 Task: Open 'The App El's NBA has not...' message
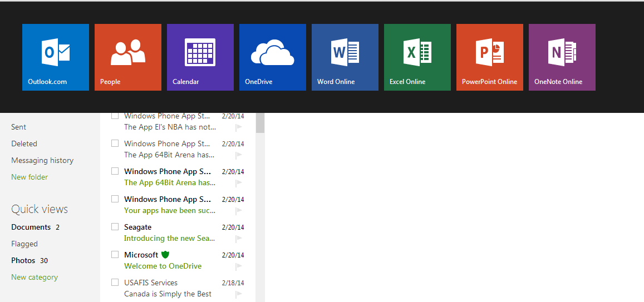click(x=170, y=127)
